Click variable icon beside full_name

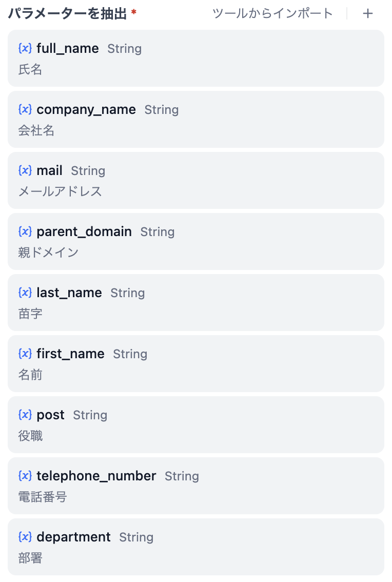tap(25, 48)
